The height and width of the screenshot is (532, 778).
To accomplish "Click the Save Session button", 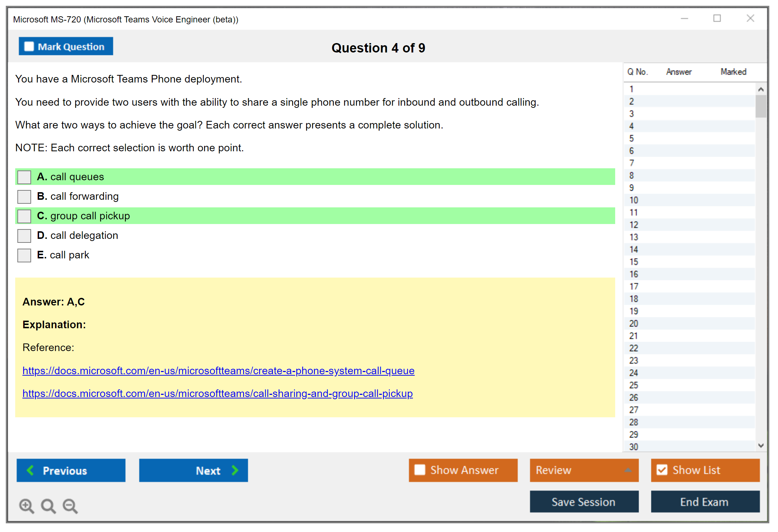I will 584,502.
